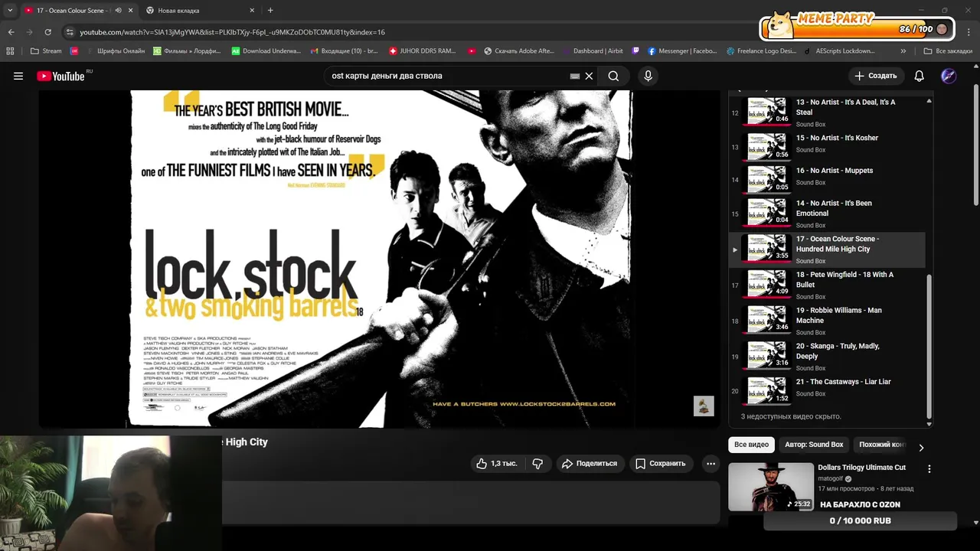The width and height of the screenshot is (980, 551).
Task: Open the Download Underwa... bookmark
Action: tap(266, 51)
